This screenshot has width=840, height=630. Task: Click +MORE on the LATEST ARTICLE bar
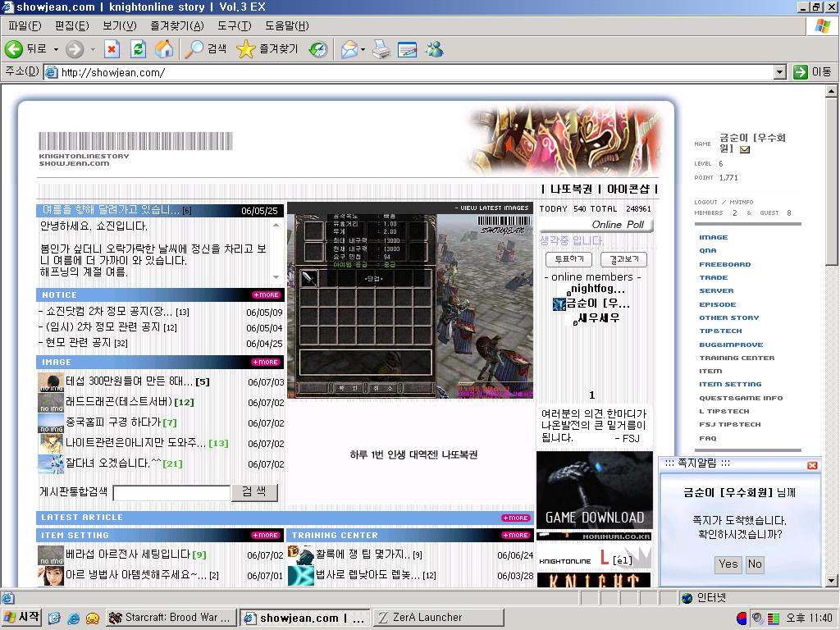[516, 518]
